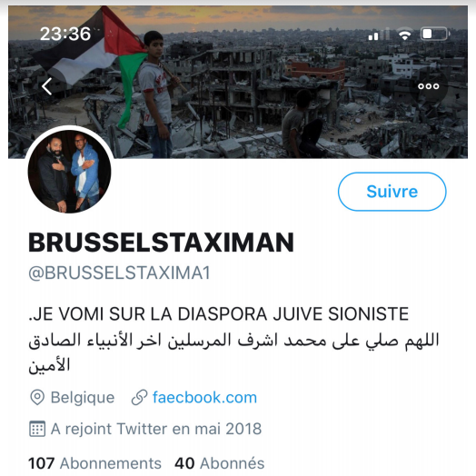Tap the back arrow icon

(x=46, y=86)
